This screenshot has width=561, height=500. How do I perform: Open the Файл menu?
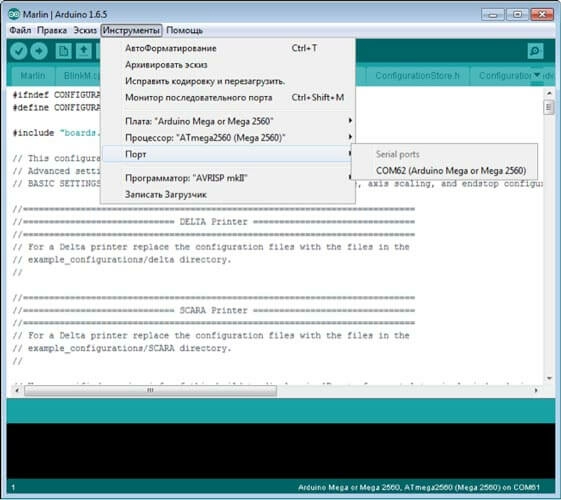click(20, 30)
